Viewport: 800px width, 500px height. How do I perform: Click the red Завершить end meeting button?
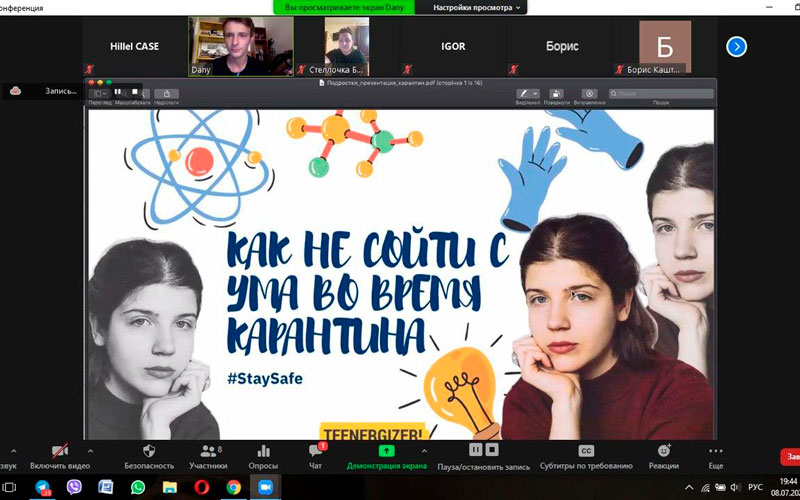[790, 456]
